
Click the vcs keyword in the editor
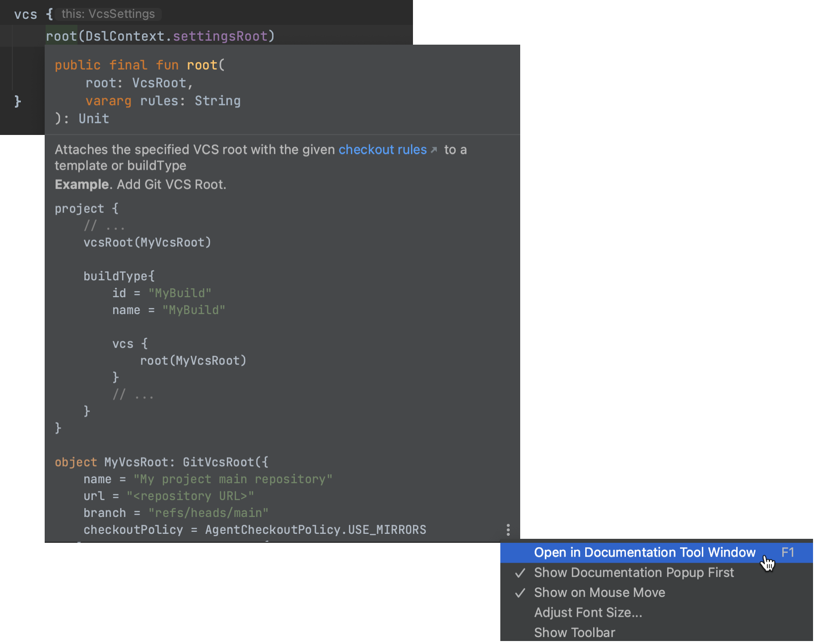click(x=25, y=14)
